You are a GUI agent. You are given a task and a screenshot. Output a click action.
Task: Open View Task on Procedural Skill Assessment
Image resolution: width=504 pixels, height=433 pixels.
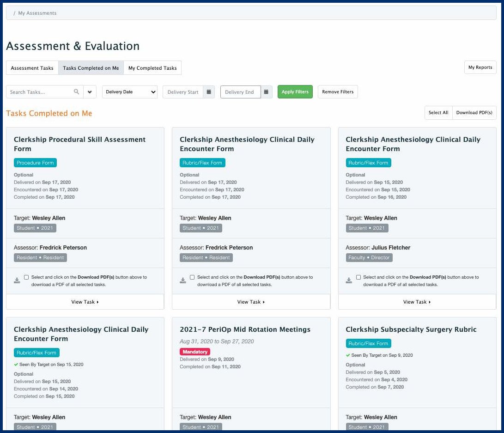coord(85,302)
